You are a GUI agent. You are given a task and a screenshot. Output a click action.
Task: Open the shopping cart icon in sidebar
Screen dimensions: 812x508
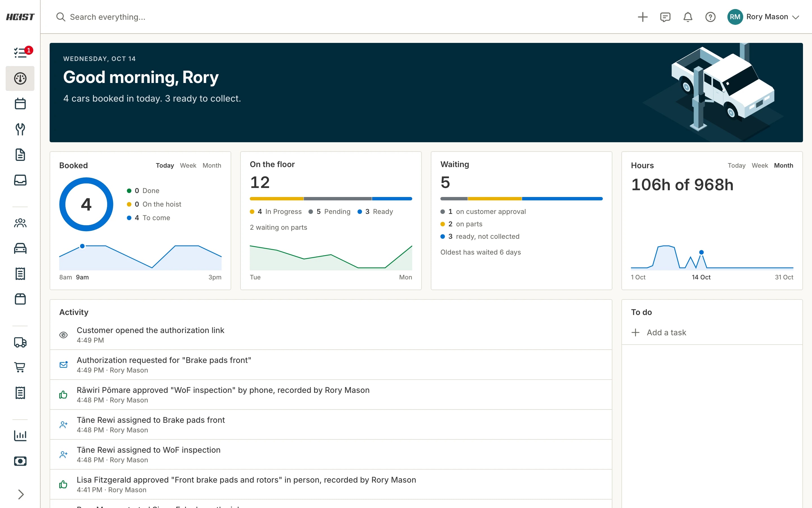(20, 367)
